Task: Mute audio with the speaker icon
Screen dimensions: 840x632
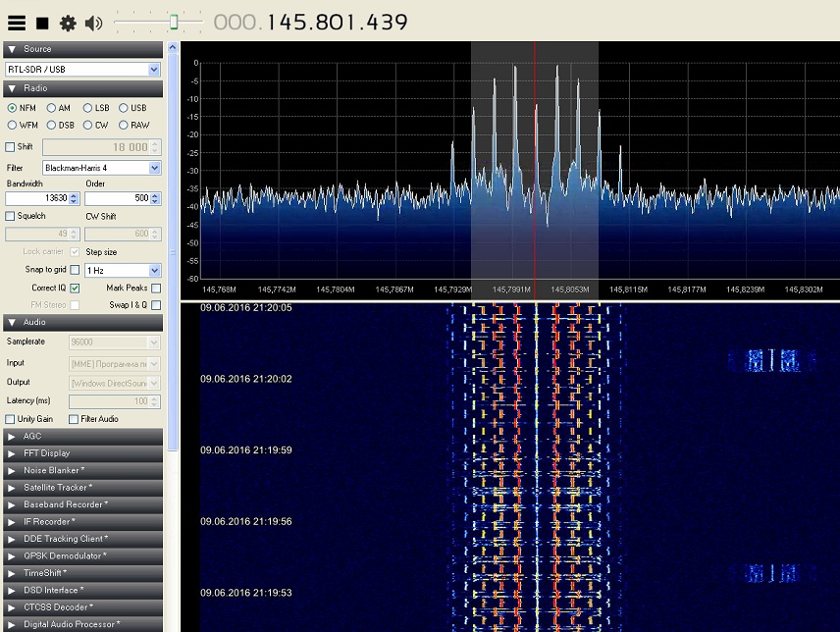Action: (94, 23)
